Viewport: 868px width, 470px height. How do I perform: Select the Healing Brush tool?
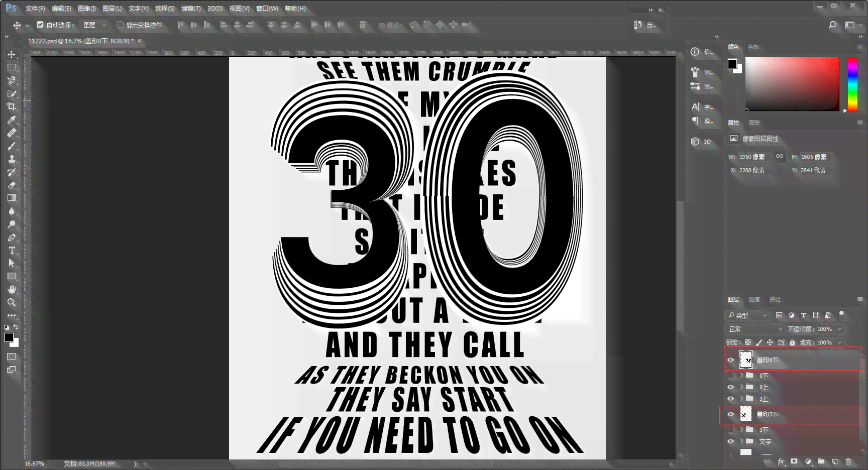click(12, 133)
